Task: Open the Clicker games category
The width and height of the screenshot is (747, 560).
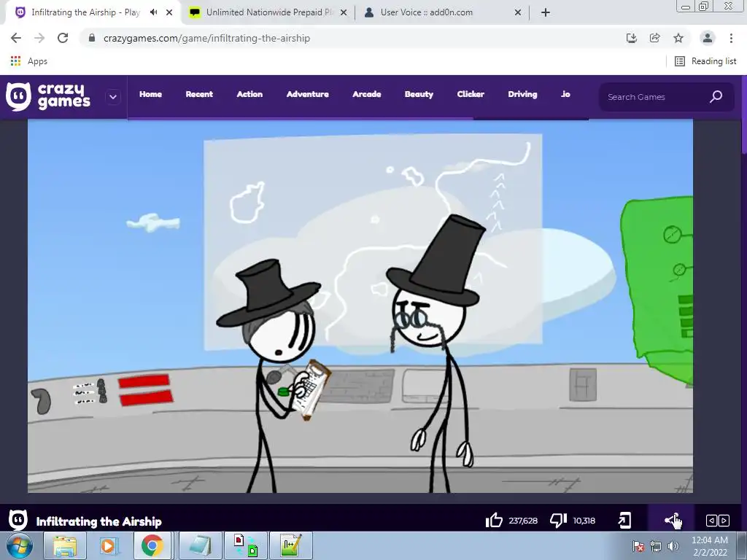Action: pyautogui.click(x=471, y=94)
